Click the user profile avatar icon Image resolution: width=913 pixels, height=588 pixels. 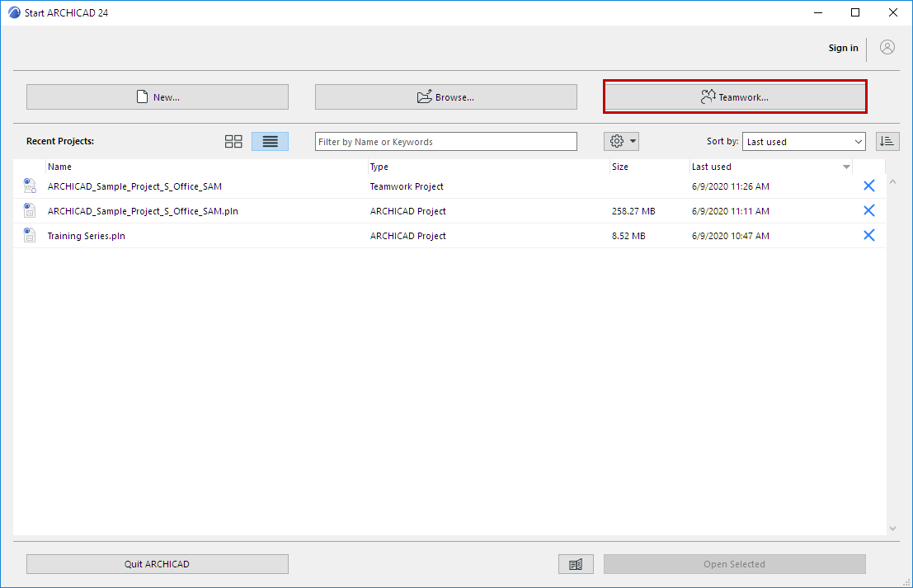pos(887,47)
